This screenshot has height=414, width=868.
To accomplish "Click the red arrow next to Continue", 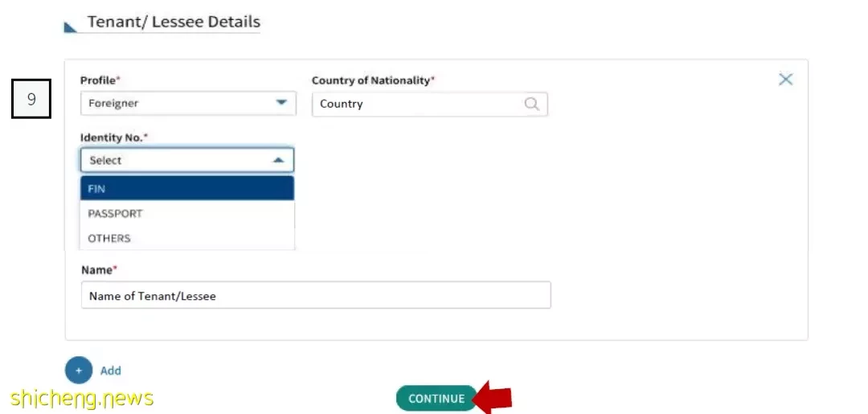I will tap(494, 397).
